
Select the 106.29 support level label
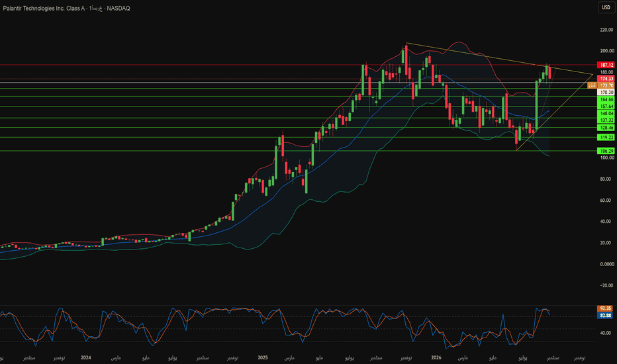(x=606, y=151)
